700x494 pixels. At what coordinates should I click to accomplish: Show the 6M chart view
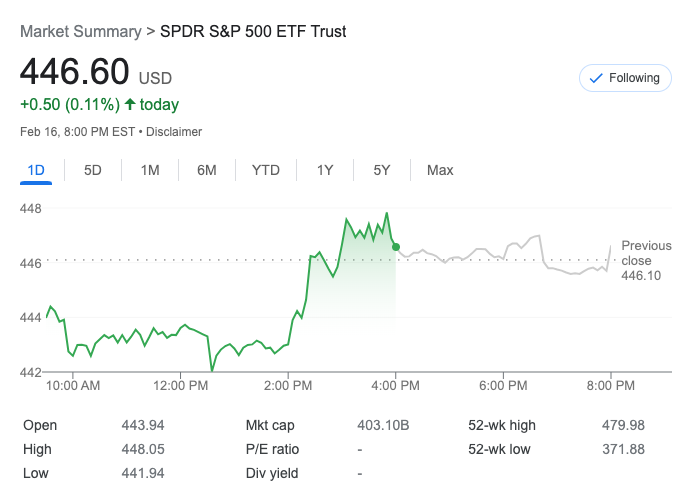[x=207, y=170]
